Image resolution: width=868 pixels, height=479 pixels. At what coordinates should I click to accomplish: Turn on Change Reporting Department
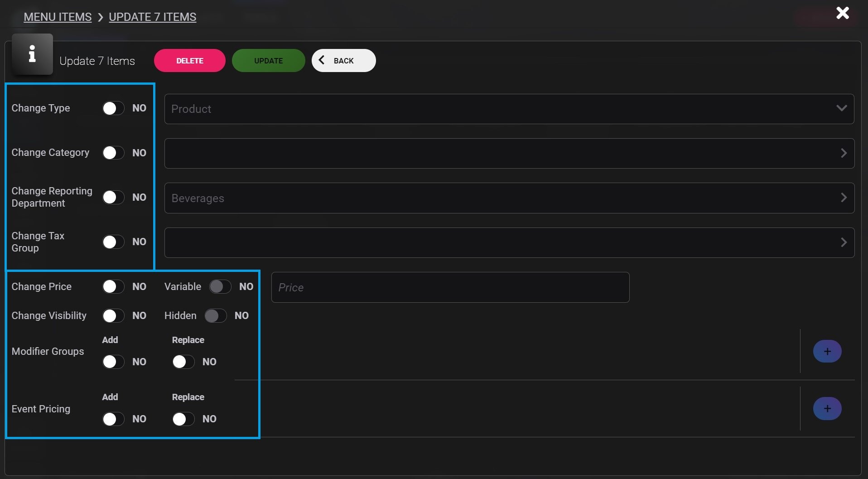[113, 198]
